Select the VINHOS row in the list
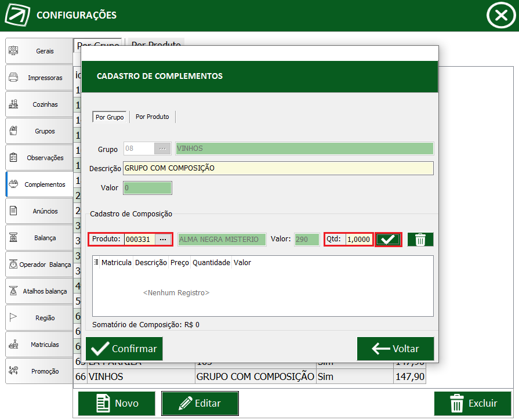This screenshot has height=420, width=519. 139,376
